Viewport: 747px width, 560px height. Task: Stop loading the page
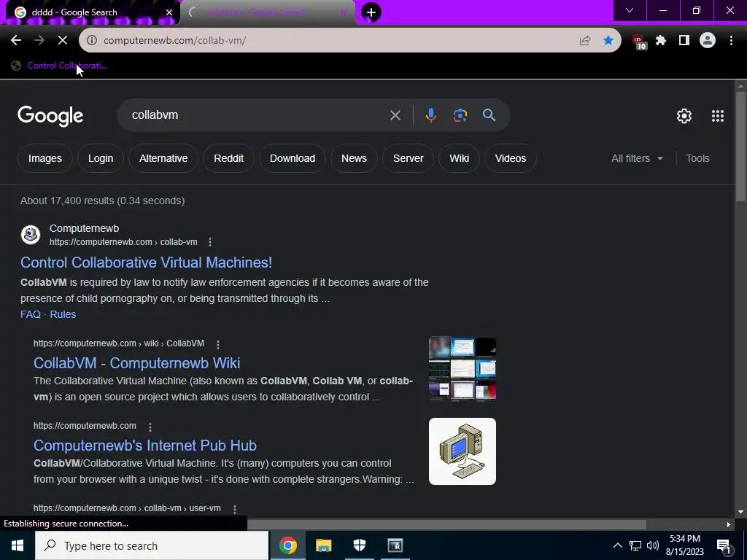coord(63,41)
